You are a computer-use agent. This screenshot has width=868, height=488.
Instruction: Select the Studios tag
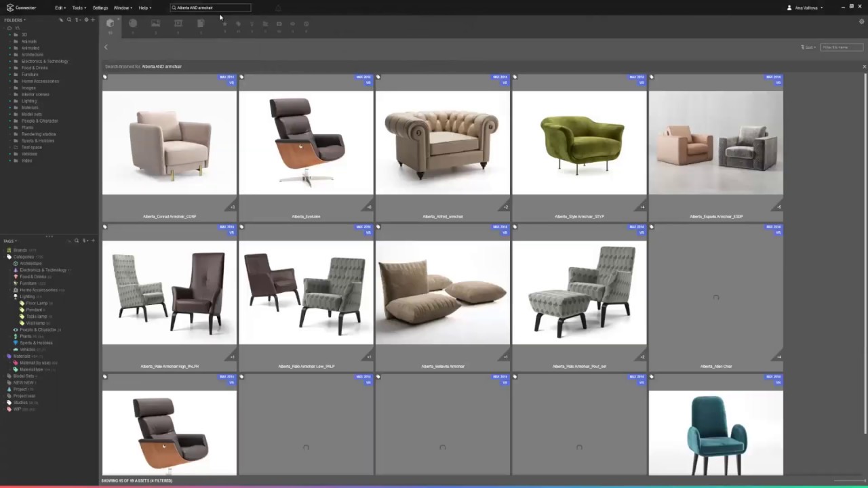(20, 402)
